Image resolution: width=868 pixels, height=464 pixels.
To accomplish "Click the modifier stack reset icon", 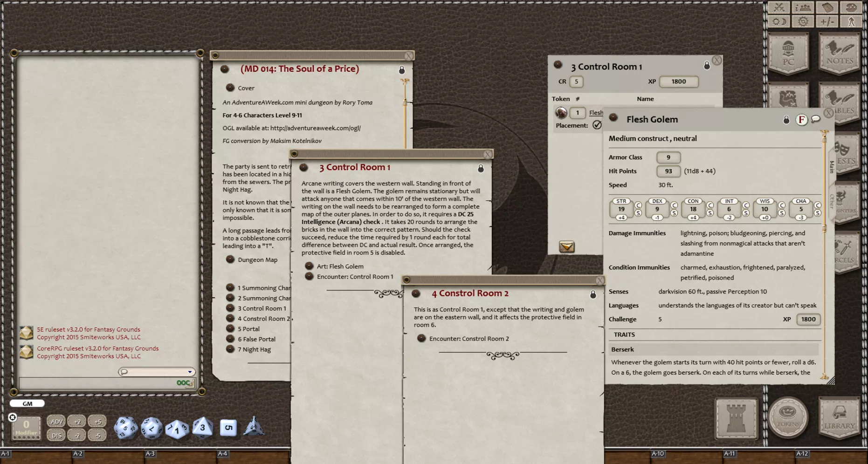I will [x=13, y=417].
